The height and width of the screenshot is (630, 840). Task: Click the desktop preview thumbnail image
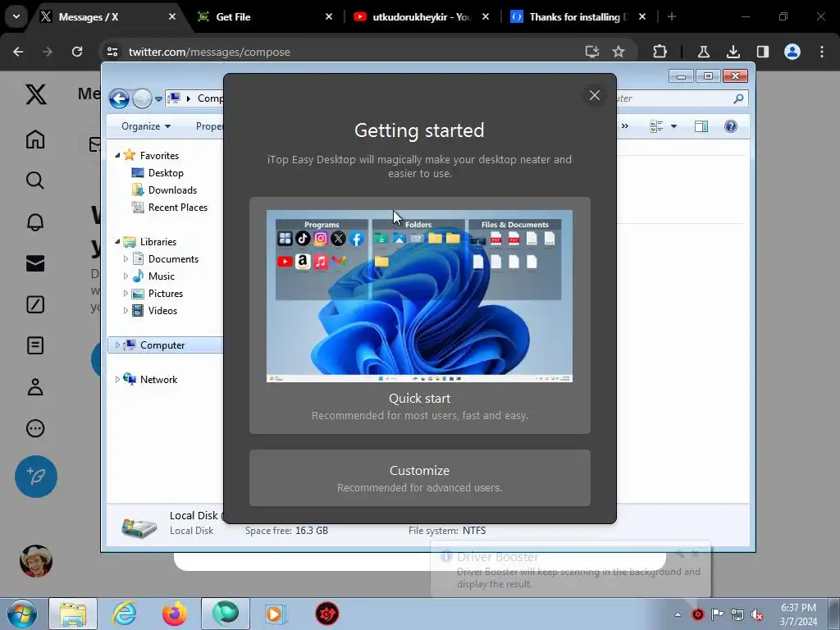tap(419, 295)
